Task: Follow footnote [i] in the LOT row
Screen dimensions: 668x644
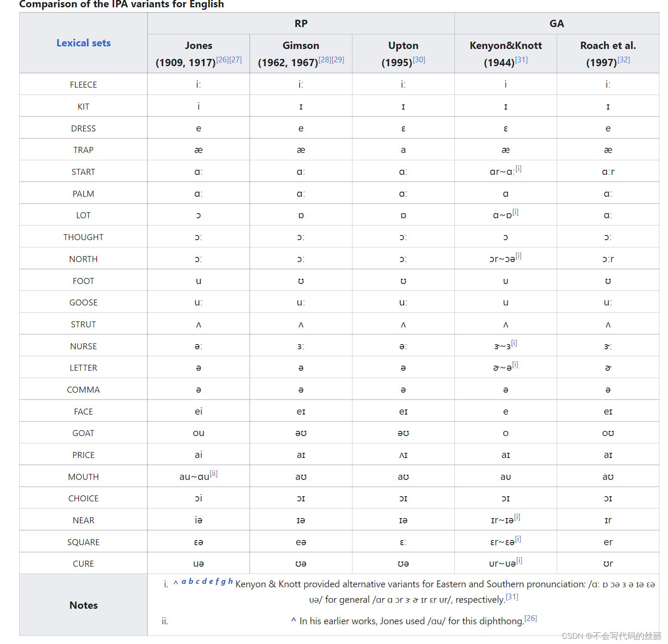Action: 515,212
